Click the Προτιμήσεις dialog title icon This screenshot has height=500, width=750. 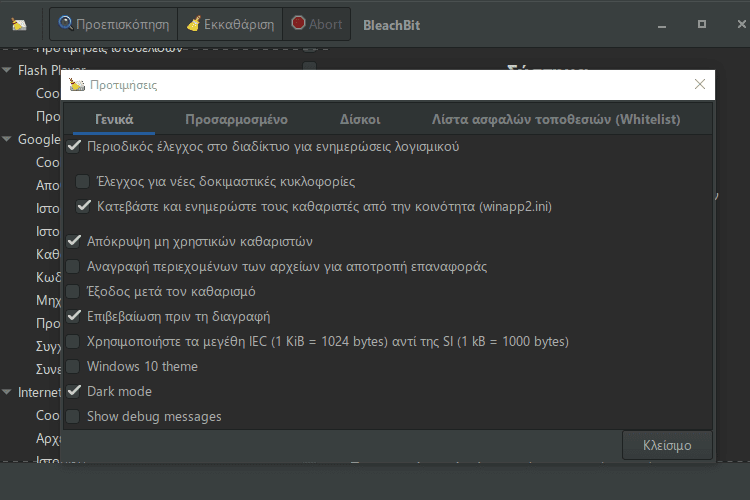point(77,85)
